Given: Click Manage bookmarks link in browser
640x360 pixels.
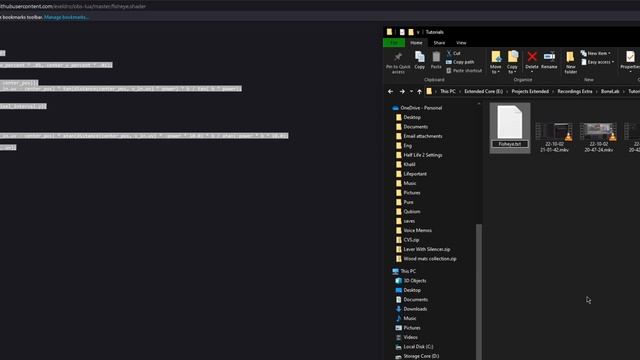Looking at the screenshot, I should (66, 17).
